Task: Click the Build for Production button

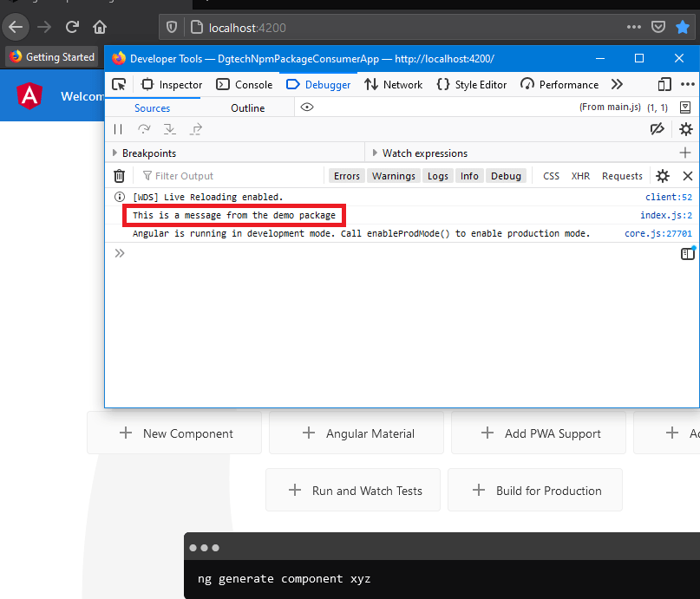Action: click(x=535, y=491)
